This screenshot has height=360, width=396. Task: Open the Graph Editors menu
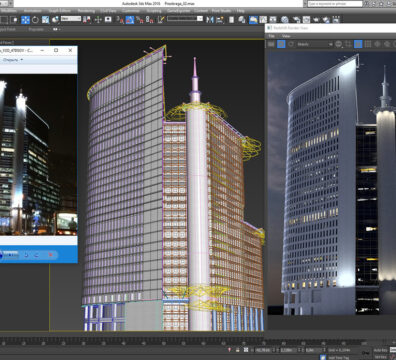pos(60,11)
